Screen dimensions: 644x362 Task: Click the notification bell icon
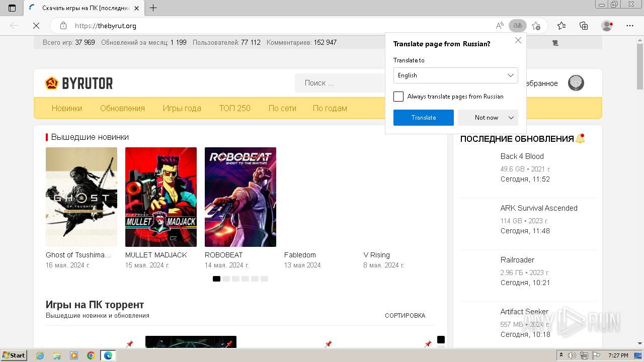580,138
